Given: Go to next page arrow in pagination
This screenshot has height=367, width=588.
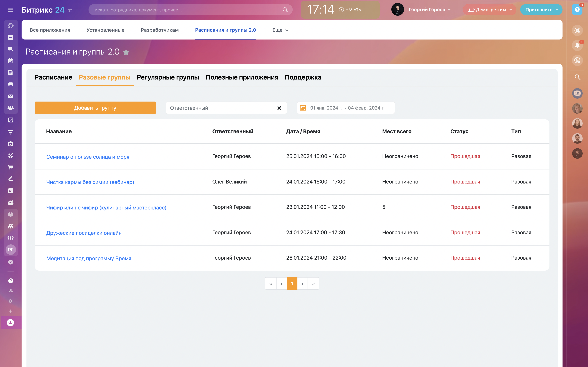Looking at the screenshot, I should coord(302,284).
